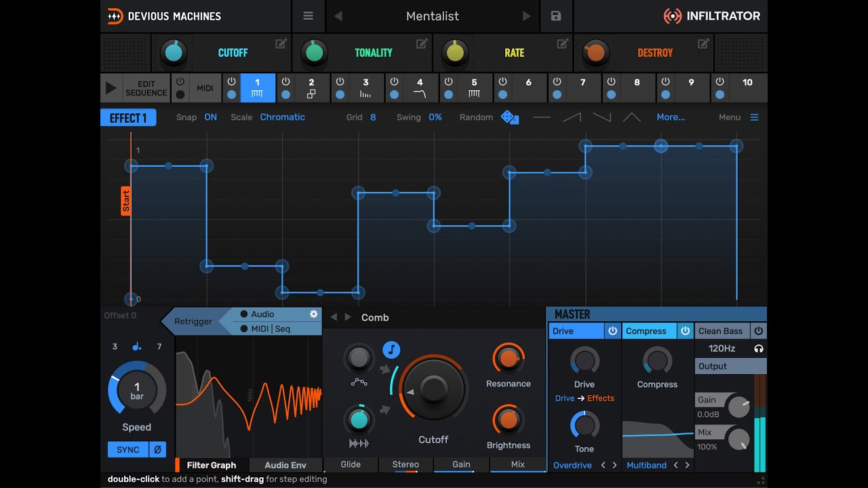Open the Retrigger settings gear
Screen dimensions: 868x488
click(x=313, y=314)
